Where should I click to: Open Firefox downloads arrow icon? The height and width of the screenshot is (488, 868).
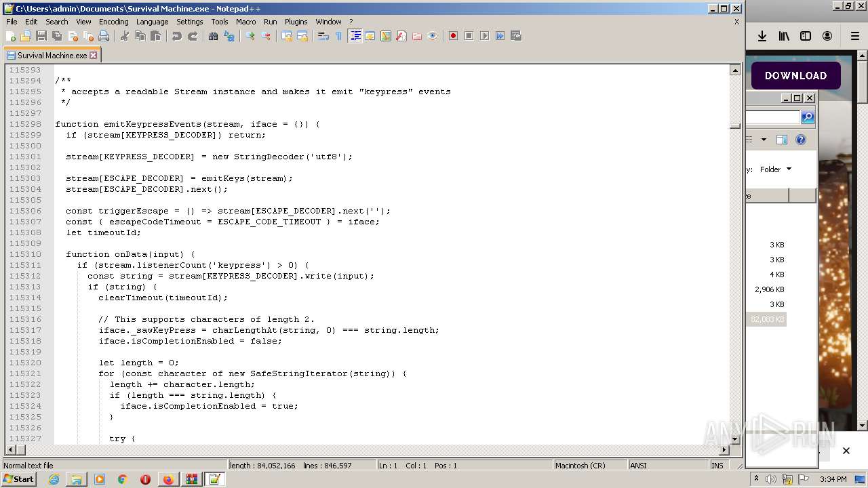[762, 36]
